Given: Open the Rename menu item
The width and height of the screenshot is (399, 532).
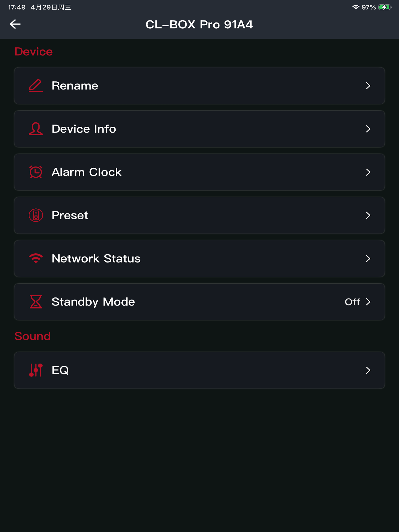Looking at the screenshot, I should [199, 86].
